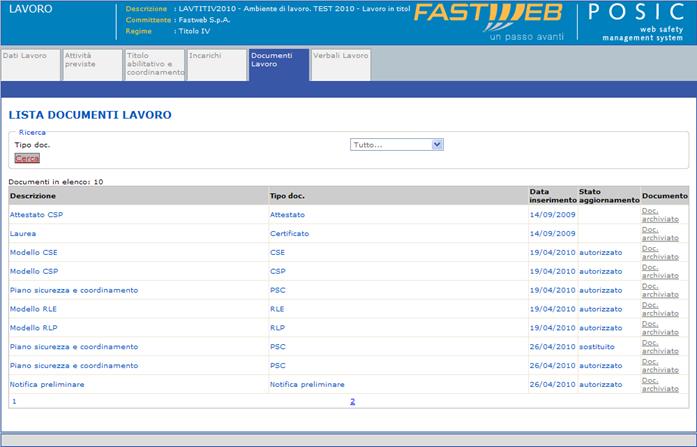Click the Fastweb logo in header

pyautogui.click(x=488, y=21)
